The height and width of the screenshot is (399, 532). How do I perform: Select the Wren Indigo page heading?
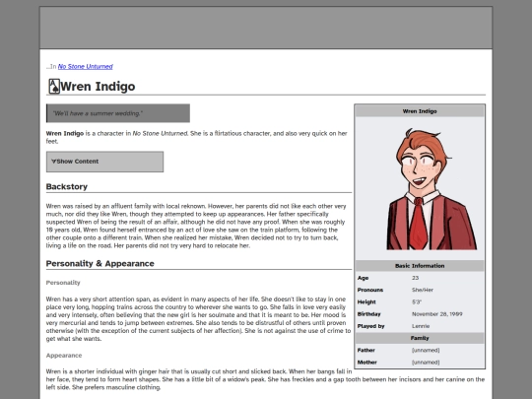98,86
